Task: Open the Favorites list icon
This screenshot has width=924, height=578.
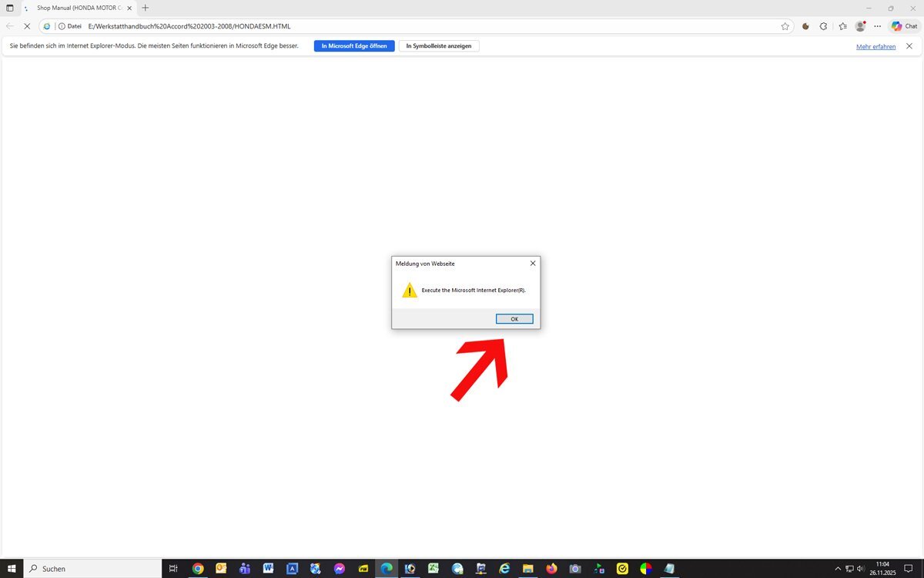Action: click(842, 26)
